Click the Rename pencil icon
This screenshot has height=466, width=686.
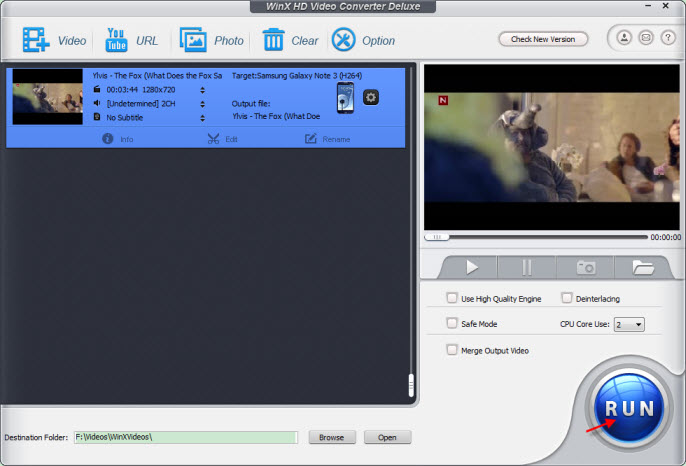click(x=311, y=139)
